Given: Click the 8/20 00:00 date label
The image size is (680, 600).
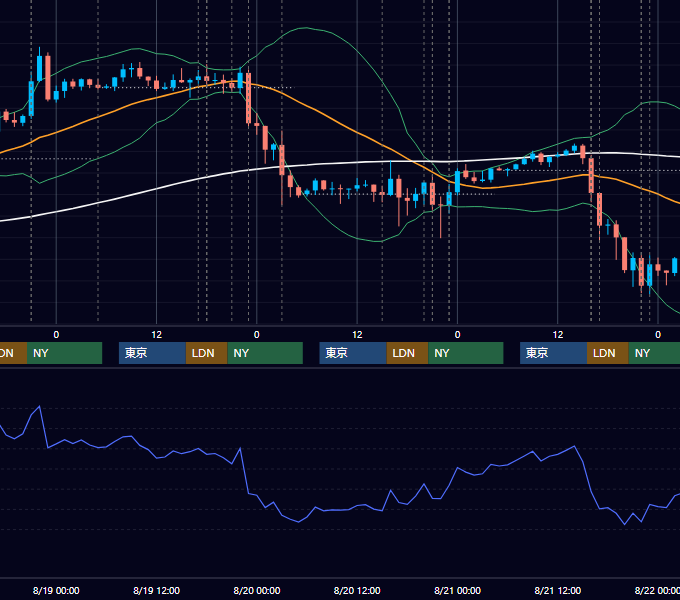Looking at the screenshot, I should [257, 590].
